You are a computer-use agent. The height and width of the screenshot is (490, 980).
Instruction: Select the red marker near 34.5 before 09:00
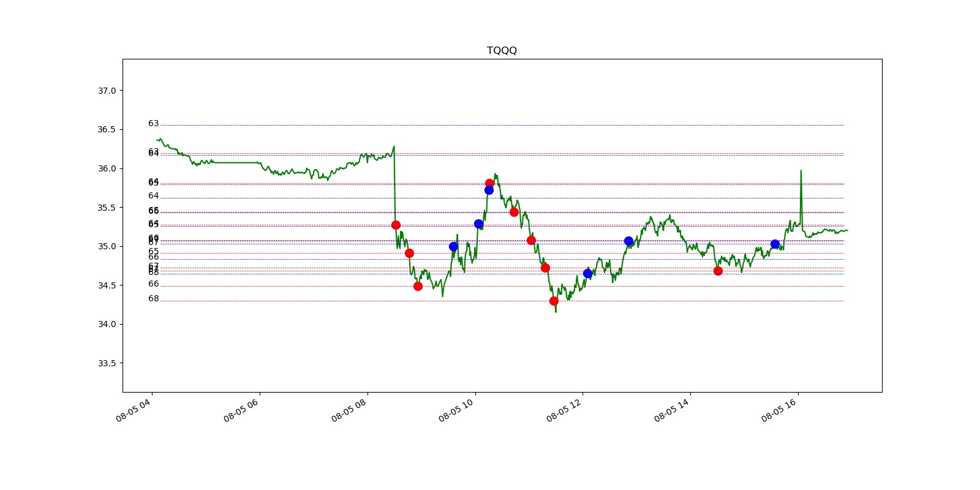tap(418, 286)
